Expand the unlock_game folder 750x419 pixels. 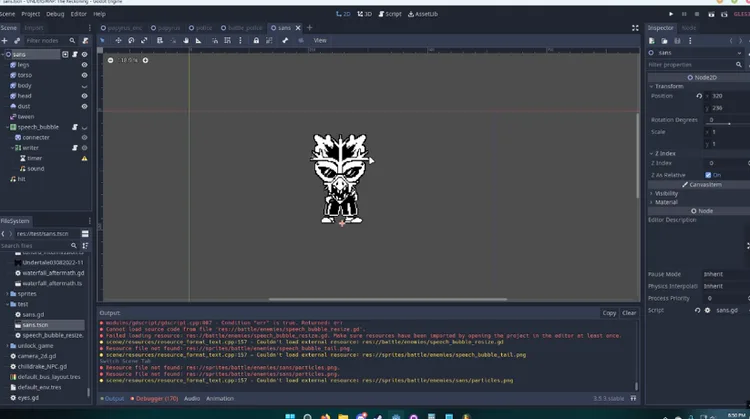(7, 346)
